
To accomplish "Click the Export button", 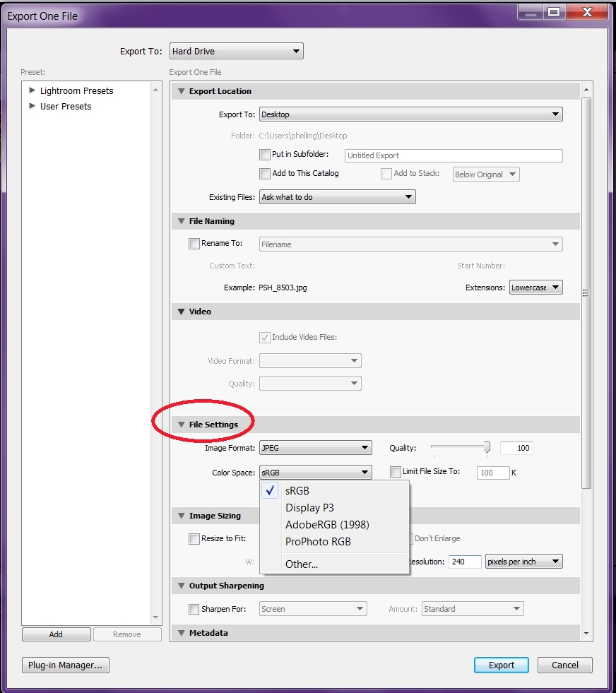I will tap(502, 665).
